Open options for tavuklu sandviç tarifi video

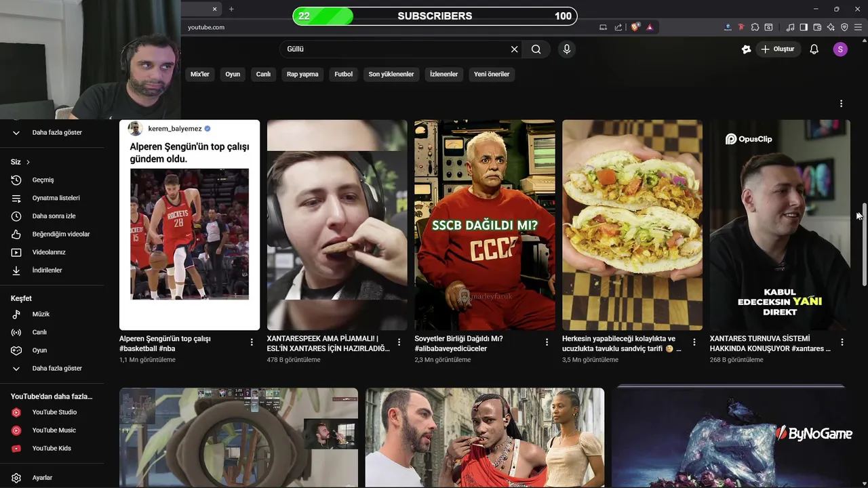coord(694,342)
